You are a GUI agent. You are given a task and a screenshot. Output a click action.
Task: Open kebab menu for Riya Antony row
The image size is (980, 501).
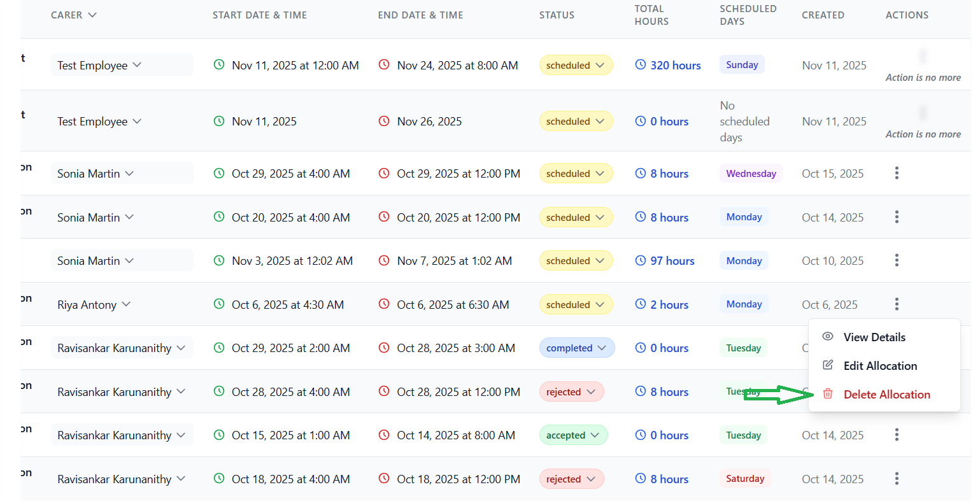coord(897,304)
